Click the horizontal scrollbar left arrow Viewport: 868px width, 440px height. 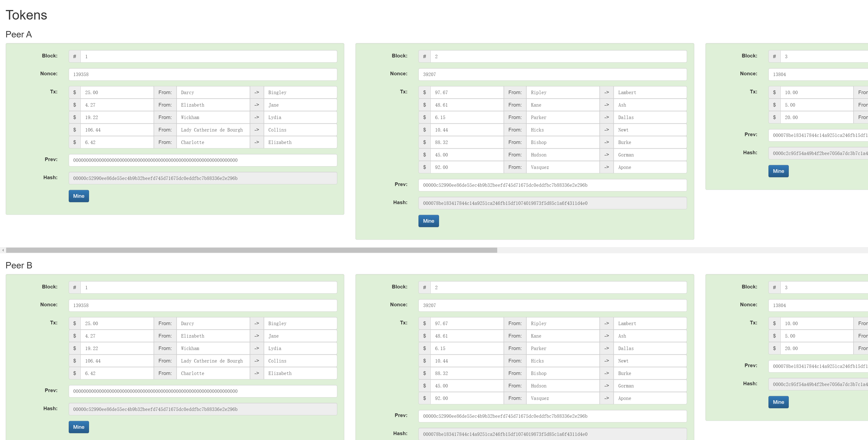3,250
